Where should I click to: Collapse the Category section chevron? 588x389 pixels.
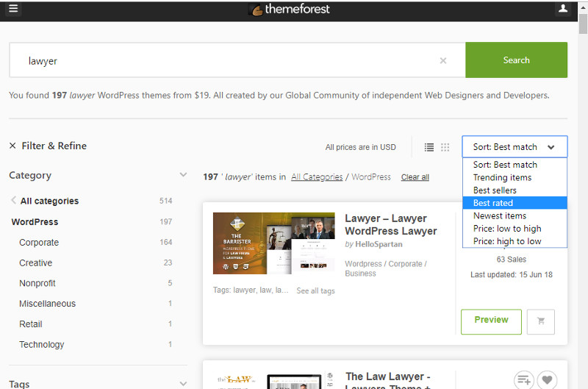tap(183, 175)
